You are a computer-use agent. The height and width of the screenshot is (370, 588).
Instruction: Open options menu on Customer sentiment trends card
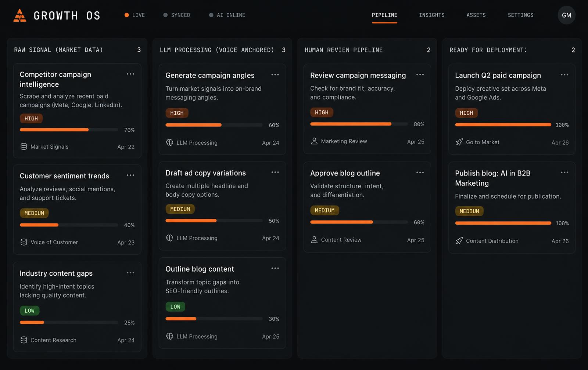click(x=130, y=175)
